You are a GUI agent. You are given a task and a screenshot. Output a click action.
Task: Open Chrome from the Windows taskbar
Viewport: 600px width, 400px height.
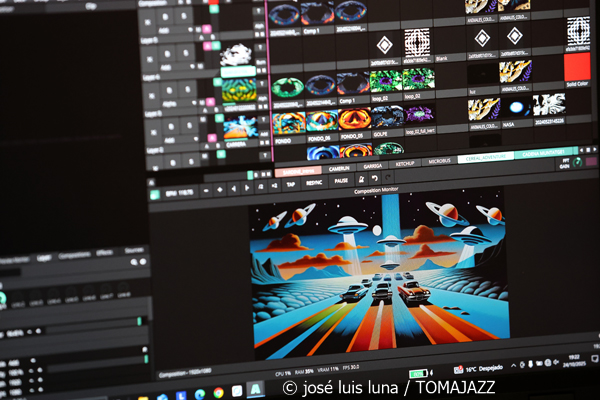(218, 393)
